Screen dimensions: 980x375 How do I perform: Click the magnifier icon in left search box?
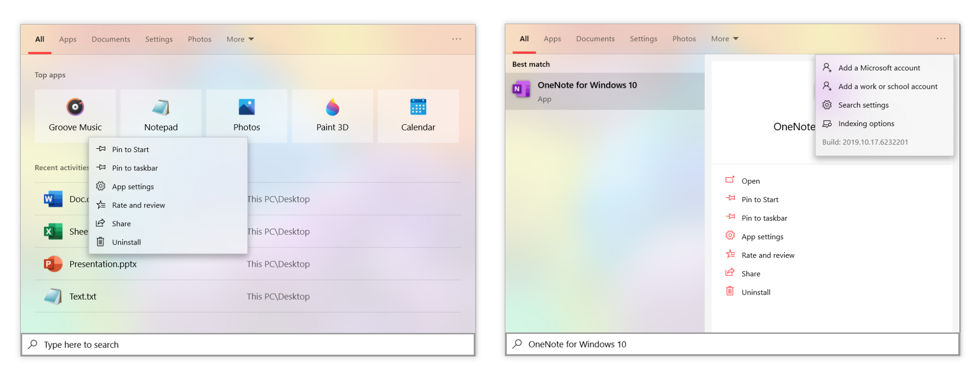click(x=33, y=344)
